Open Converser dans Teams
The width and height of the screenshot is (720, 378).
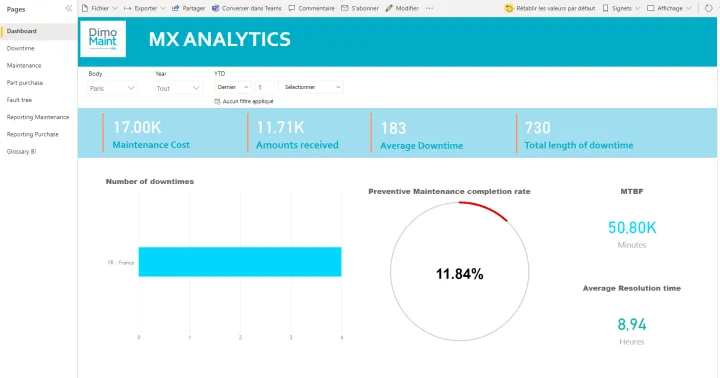247,8
